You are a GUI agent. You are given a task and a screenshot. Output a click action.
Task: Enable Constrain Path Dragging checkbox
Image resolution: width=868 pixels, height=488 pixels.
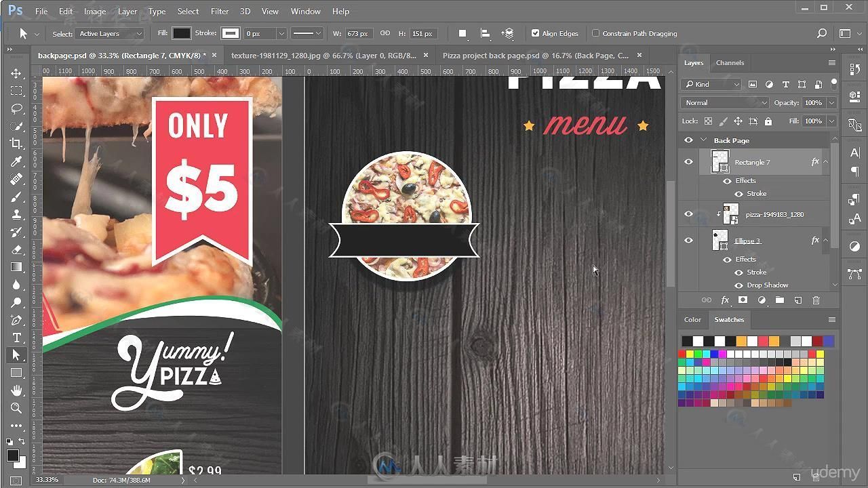pos(595,33)
